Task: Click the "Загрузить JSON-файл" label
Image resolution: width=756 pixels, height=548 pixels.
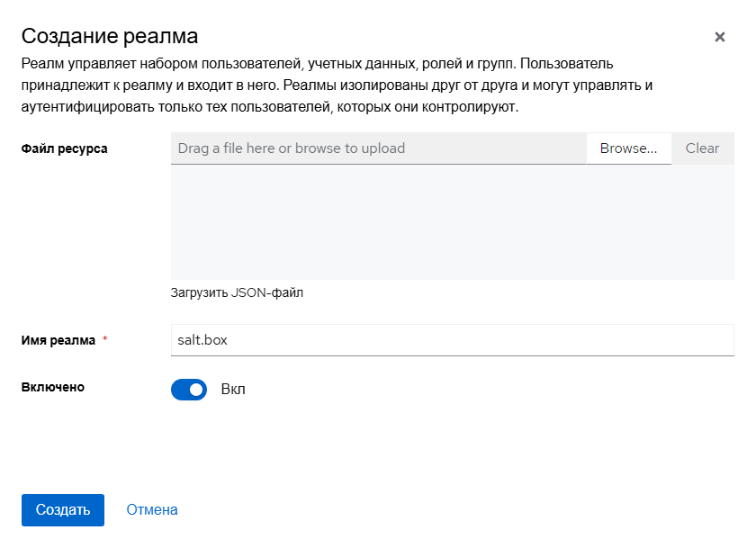Action: click(x=237, y=292)
